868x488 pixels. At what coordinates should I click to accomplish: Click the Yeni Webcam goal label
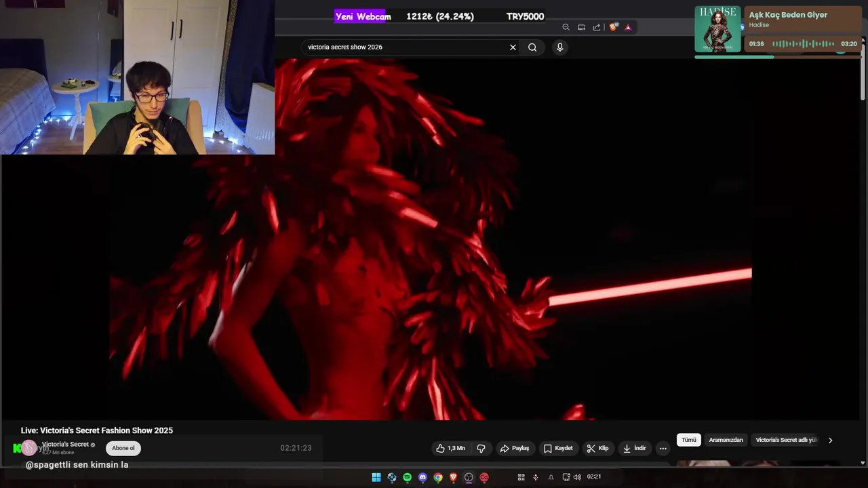(363, 16)
